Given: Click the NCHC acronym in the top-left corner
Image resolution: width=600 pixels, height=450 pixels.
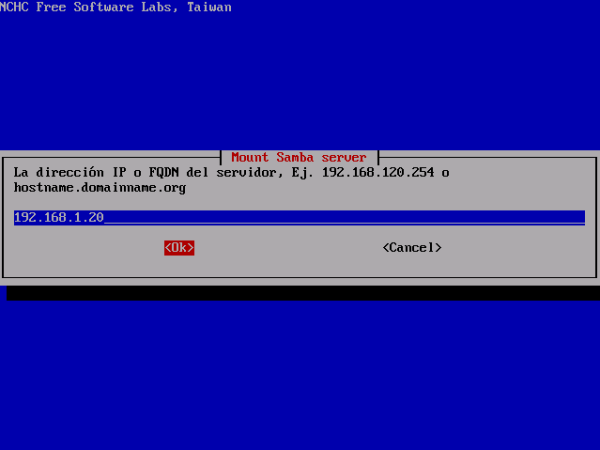Looking at the screenshot, I should click(x=16, y=7).
